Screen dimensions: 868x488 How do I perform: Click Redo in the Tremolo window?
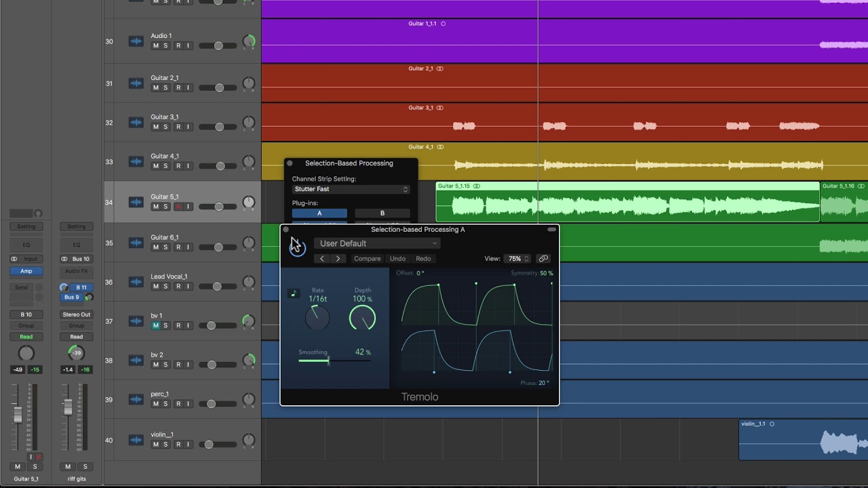(423, 259)
